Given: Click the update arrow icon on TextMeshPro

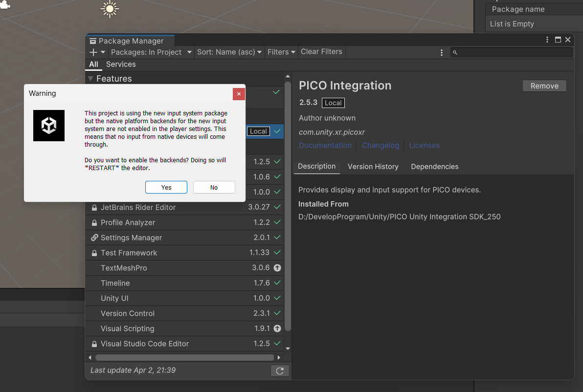Looking at the screenshot, I should 277,268.
